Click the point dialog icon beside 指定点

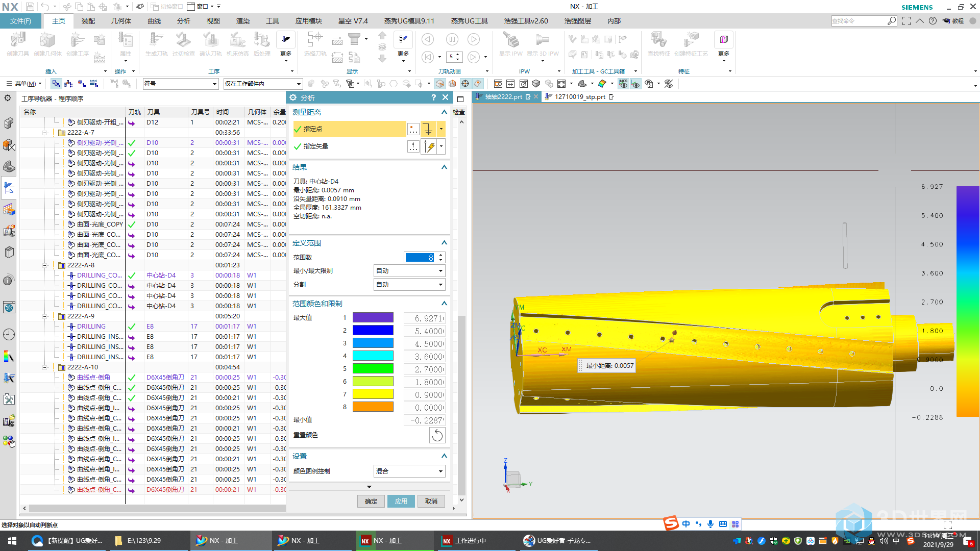pyautogui.click(x=413, y=130)
